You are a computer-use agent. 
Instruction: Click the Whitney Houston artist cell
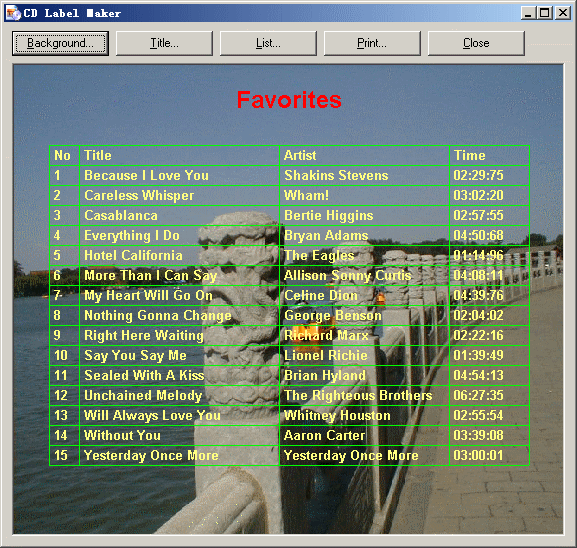coord(337,416)
